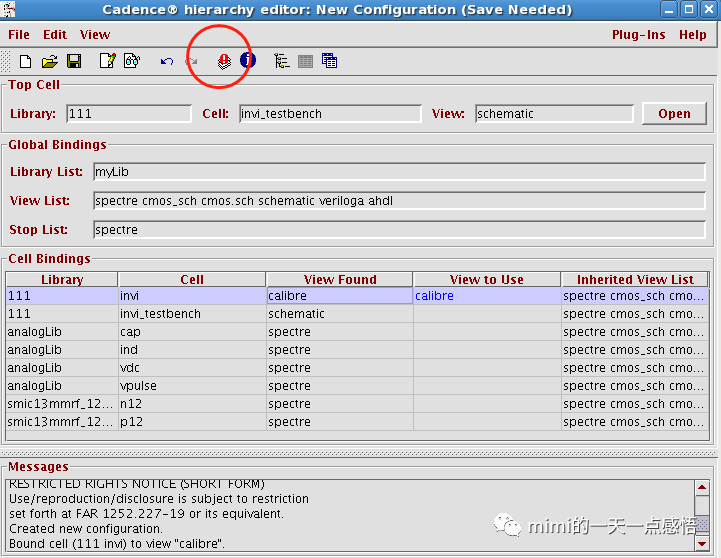
Task: Click the Save floppy disk icon
Action: [x=74, y=61]
